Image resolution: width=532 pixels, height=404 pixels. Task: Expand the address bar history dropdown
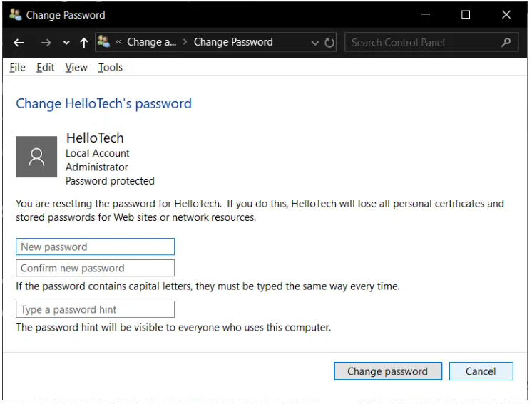click(315, 43)
